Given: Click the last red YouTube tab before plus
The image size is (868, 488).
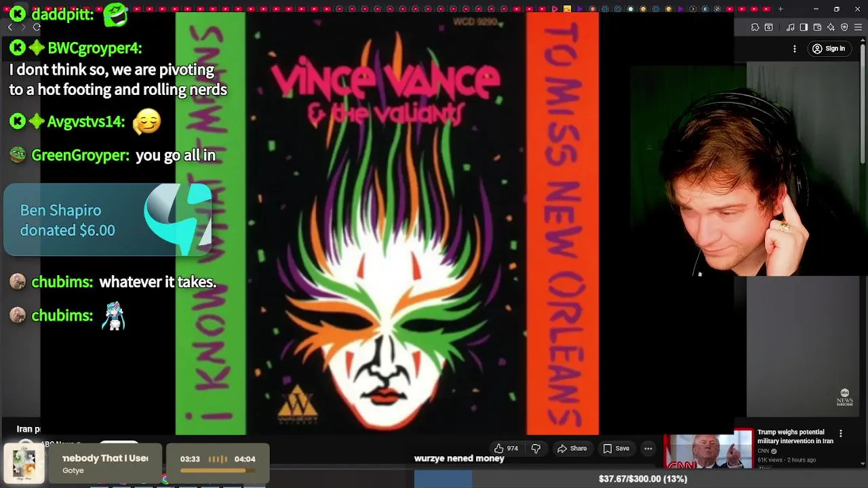Looking at the screenshot, I should pyautogui.click(x=766, y=9).
